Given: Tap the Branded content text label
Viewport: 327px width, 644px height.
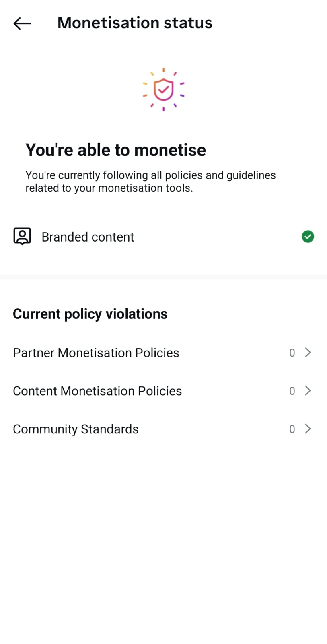Looking at the screenshot, I should 88,237.
